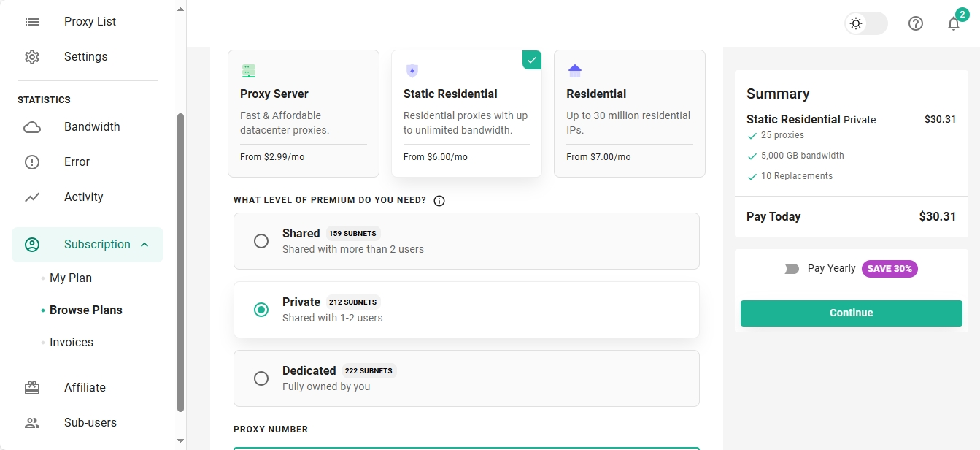Click the Sub-users people icon
The width and height of the screenshot is (980, 450).
(x=32, y=423)
